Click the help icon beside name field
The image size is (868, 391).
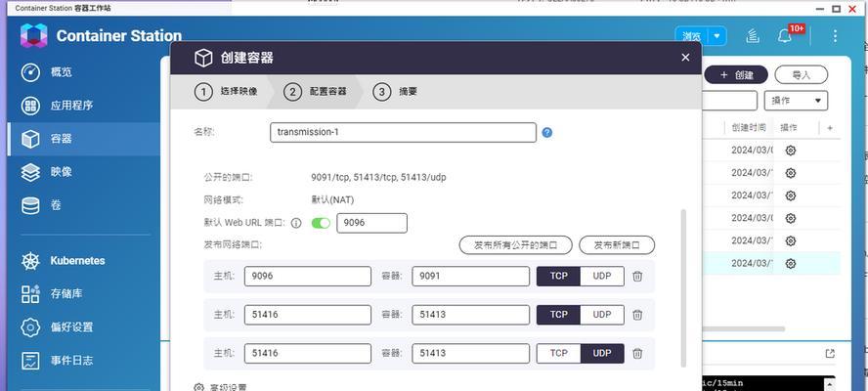click(x=547, y=132)
